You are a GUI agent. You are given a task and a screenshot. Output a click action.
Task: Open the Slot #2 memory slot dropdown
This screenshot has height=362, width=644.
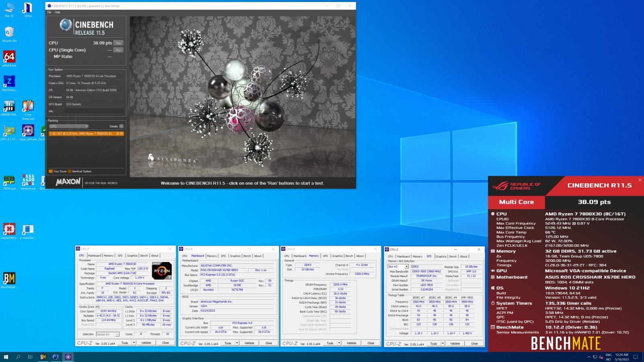(398, 266)
